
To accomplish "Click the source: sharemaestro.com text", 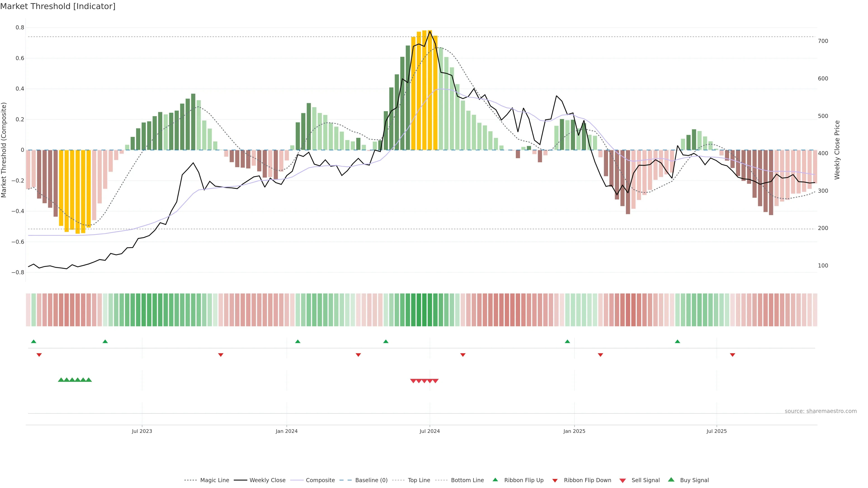I will [x=821, y=411].
